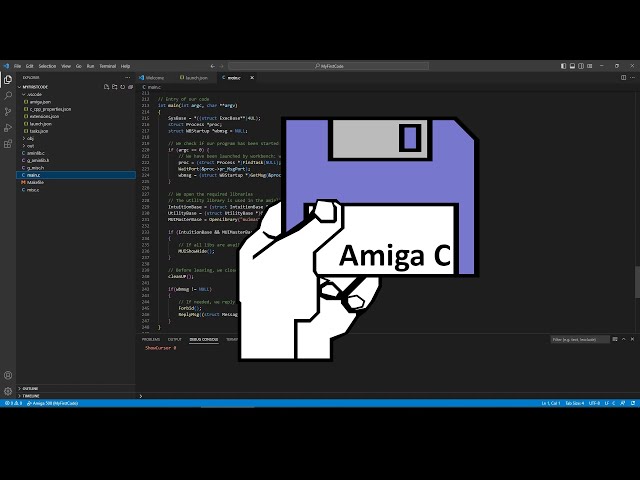Open Run and Debug view
Viewport: 640px width, 480px height.
click(x=8, y=128)
